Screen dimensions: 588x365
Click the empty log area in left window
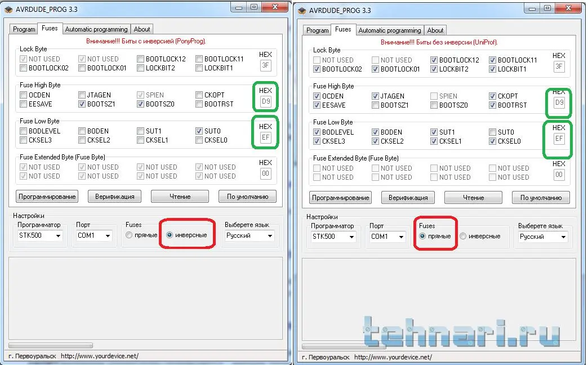pos(145,298)
